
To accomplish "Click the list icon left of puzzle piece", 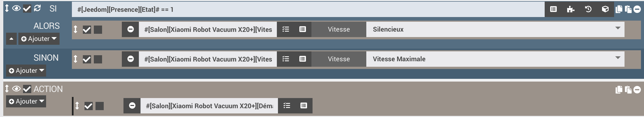I will click(553, 9).
